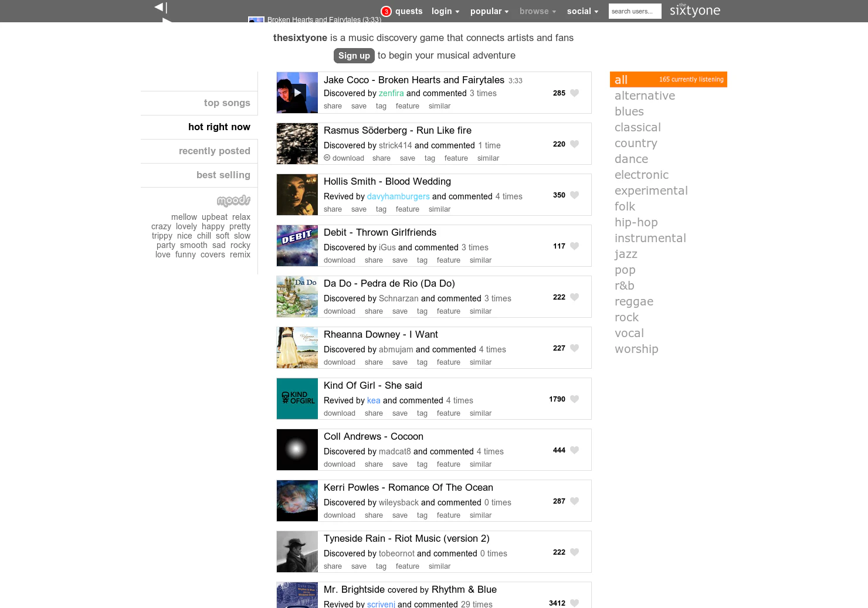Tag the Debit Thrown Girlfriends song
Viewport: 868px width, 608px height.
click(x=422, y=260)
